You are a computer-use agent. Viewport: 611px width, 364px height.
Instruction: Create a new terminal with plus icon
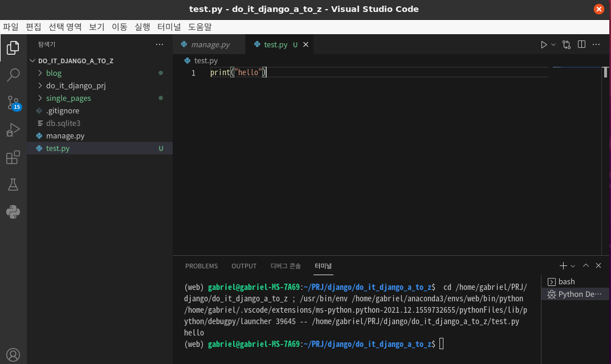pyautogui.click(x=563, y=266)
